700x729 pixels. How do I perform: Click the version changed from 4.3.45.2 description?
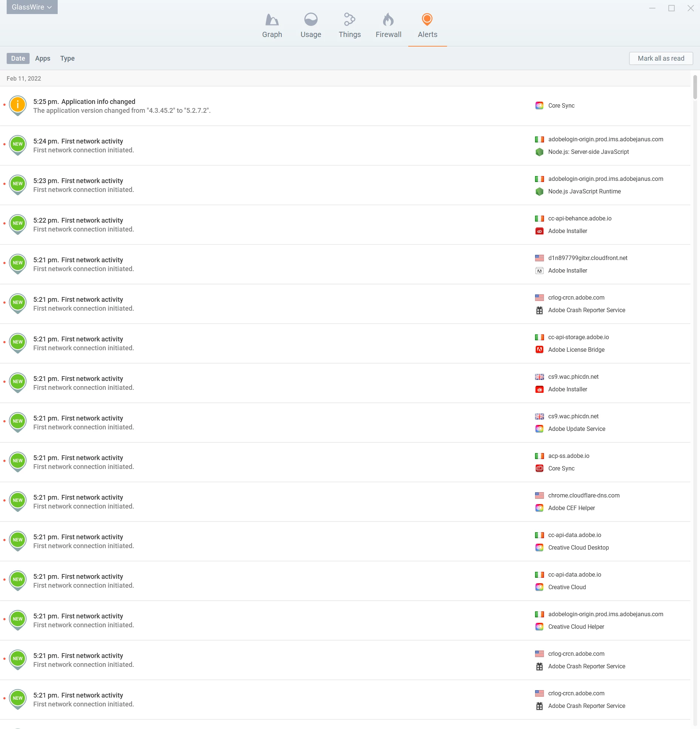click(122, 111)
